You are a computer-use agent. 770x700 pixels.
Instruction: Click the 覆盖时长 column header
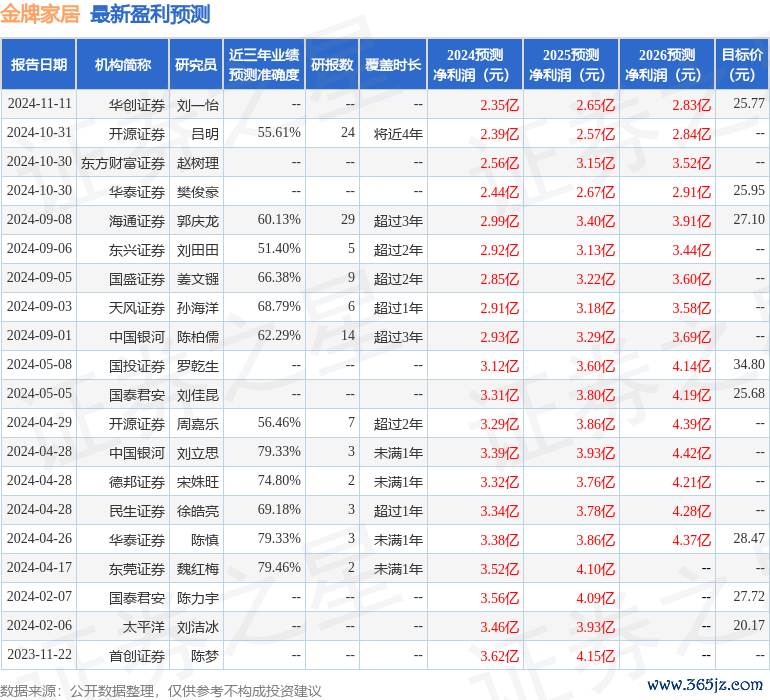tap(393, 65)
